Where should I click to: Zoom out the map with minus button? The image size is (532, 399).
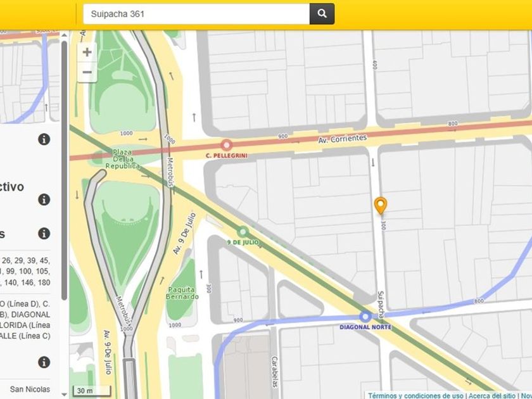pyautogui.click(x=87, y=72)
